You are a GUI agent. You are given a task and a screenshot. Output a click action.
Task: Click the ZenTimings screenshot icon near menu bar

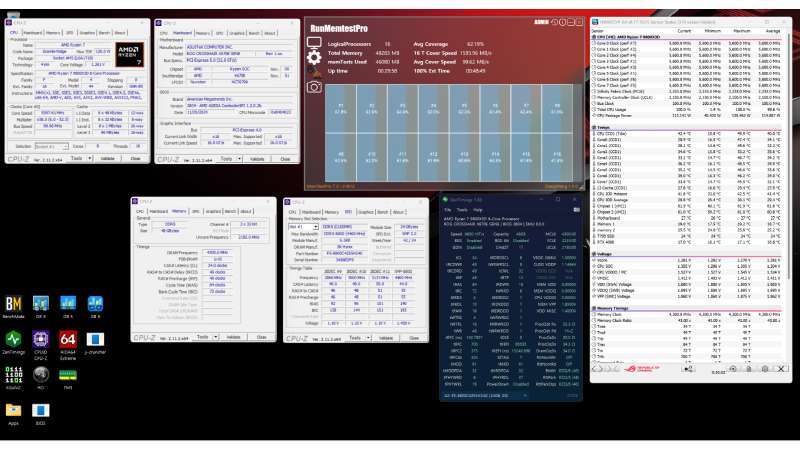pyautogui.click(x=577, y=210)
